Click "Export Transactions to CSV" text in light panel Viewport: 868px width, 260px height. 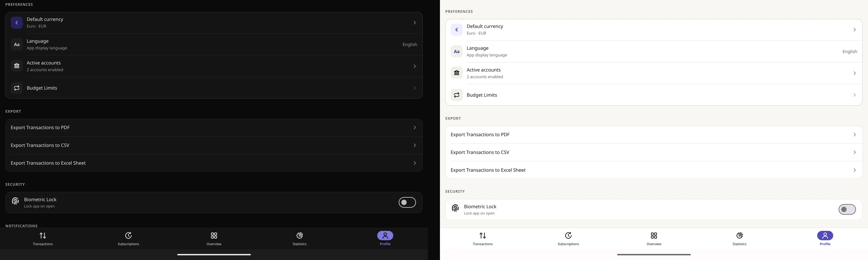(x=480, y=152)
